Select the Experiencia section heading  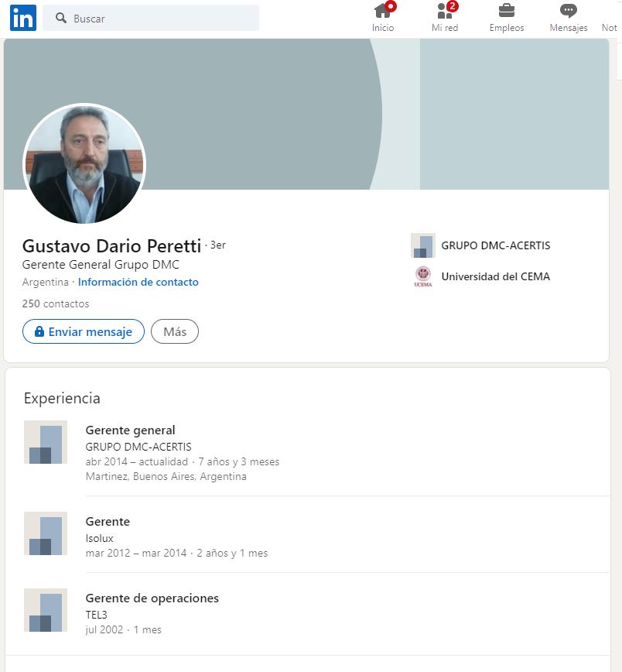pos(61,398)
